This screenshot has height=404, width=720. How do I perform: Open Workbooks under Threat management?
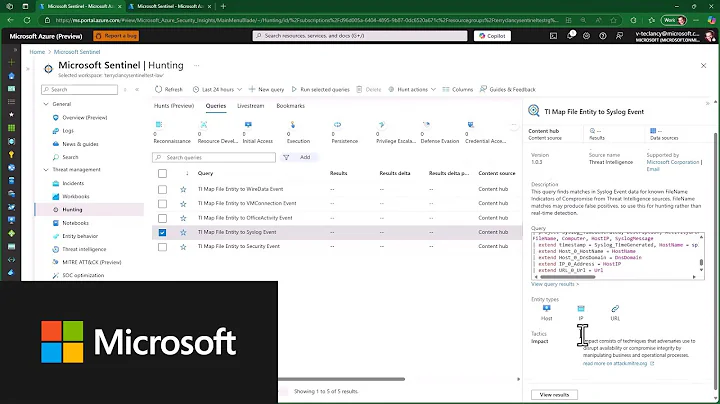click(76, 196)
